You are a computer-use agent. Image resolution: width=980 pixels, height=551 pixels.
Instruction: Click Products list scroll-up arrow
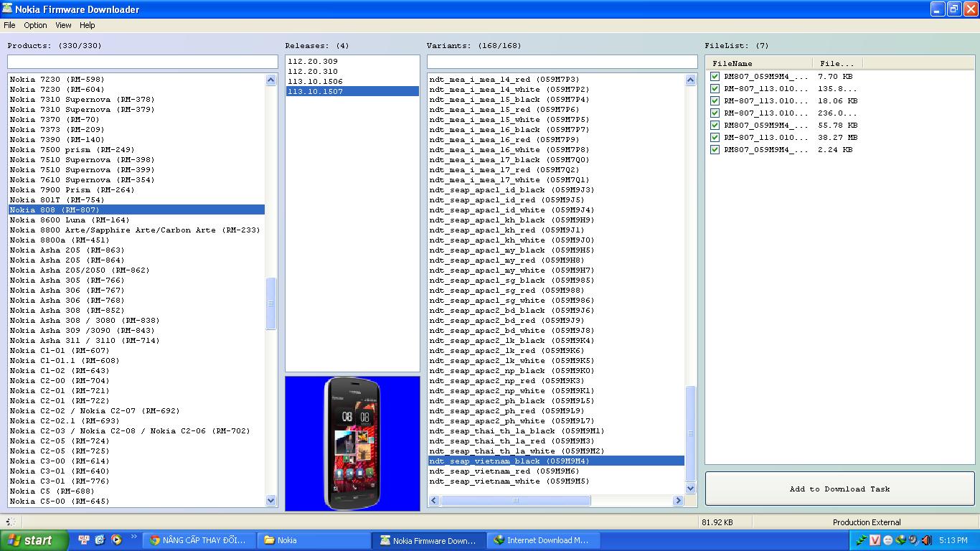[x=270, y=80]
